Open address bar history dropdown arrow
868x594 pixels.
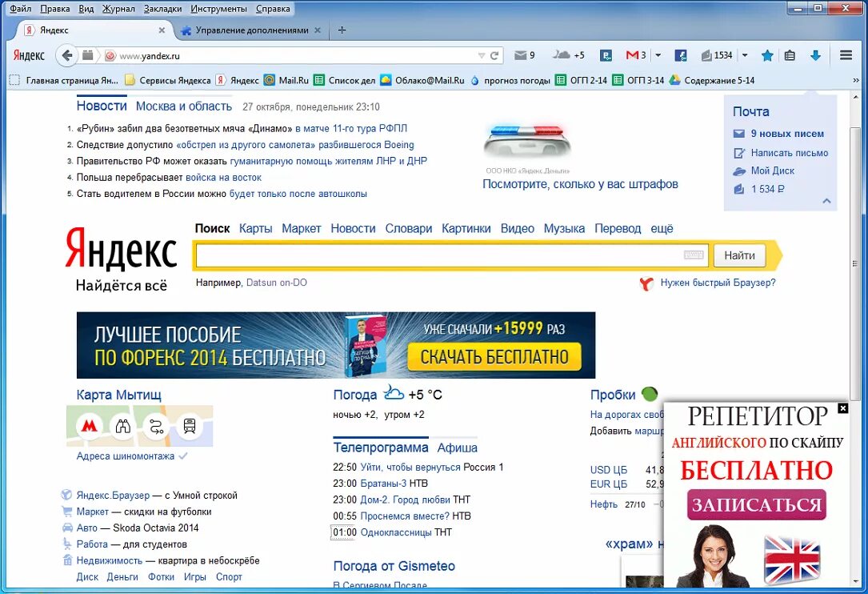click(481, 55)
